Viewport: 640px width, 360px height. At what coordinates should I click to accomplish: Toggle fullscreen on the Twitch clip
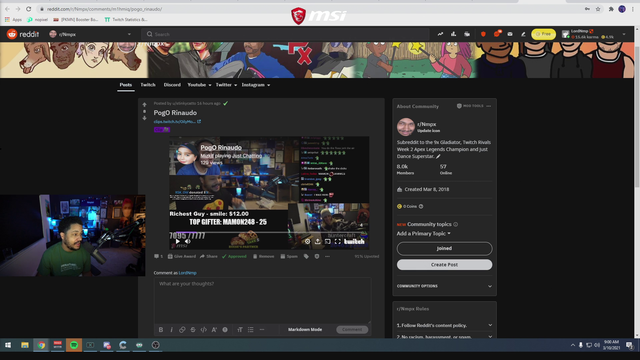[x=338, y=241]
